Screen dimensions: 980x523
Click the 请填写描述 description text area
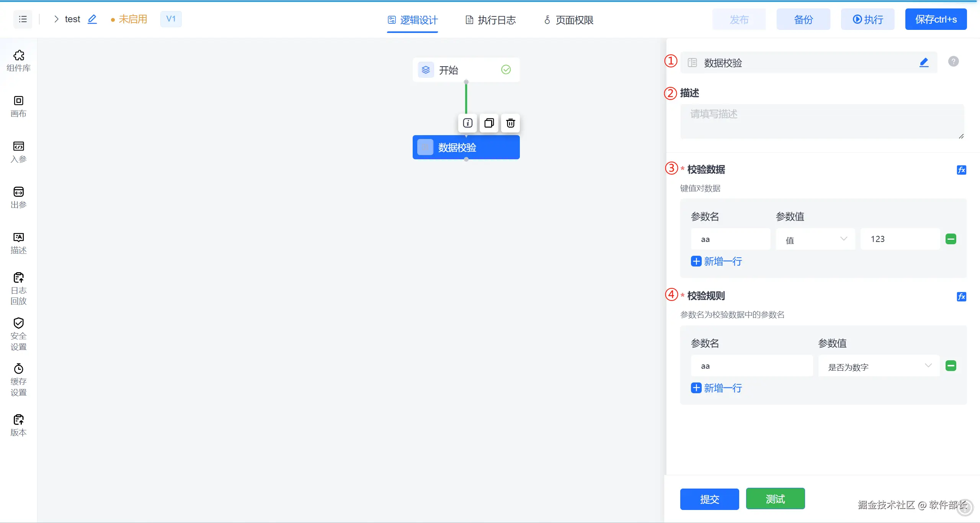[822, 121]
